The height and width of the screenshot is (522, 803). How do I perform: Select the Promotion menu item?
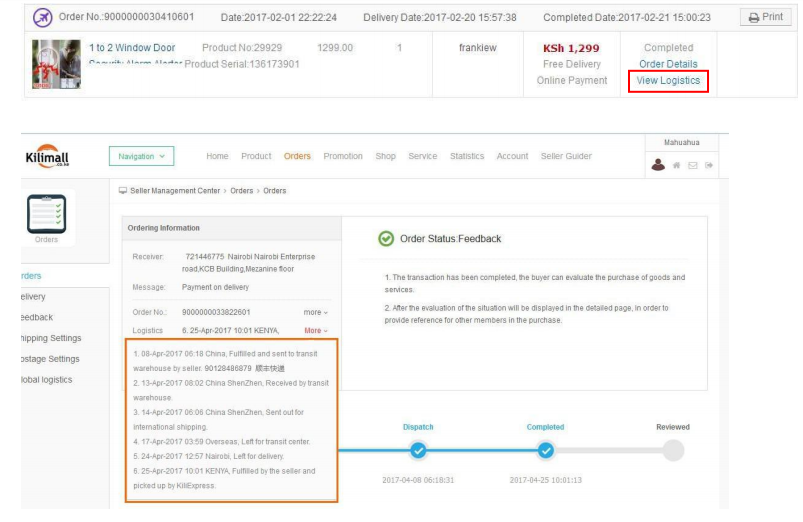(343, 156)
